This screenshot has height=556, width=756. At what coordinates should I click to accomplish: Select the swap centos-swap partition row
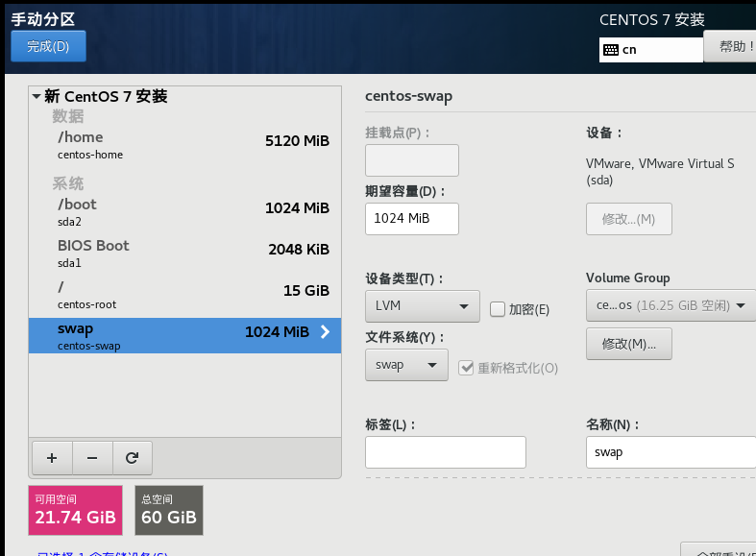(x=184, y=335)
